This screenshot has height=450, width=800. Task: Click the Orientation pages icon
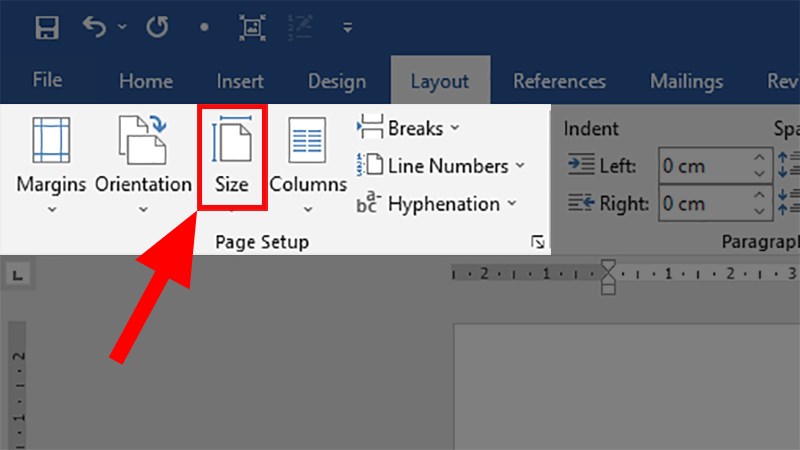pyautogui.click(x=143, y=139)
